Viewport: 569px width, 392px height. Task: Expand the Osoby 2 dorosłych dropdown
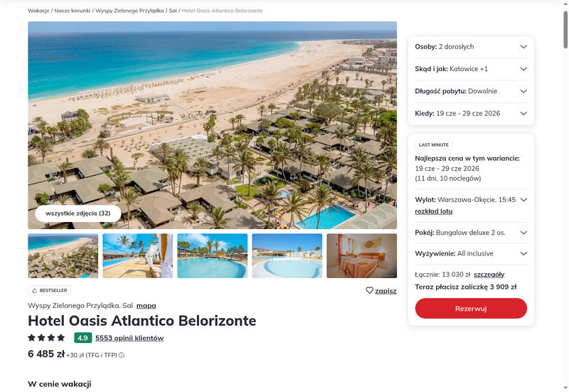click(x=471, y=47)
